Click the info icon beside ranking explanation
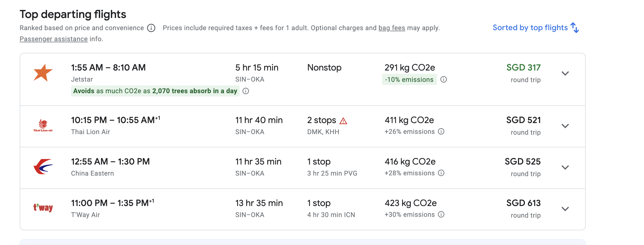Image resolution: width=644 pixels, height=245 pixels. 151,28
